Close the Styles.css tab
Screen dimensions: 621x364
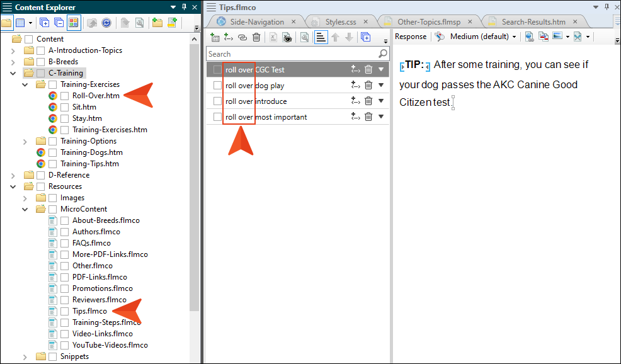(365, 22)
